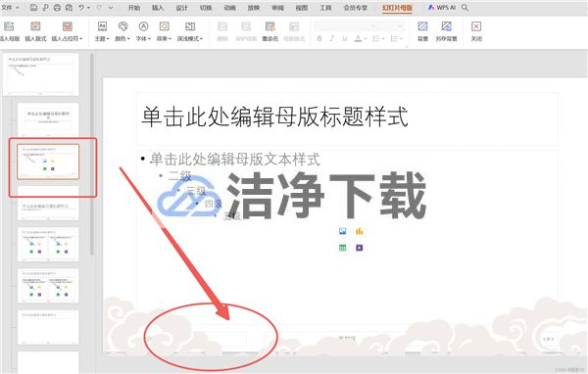588x374 pixels.
Task: Open the 背景 background settings
Action: pos(422,31)
